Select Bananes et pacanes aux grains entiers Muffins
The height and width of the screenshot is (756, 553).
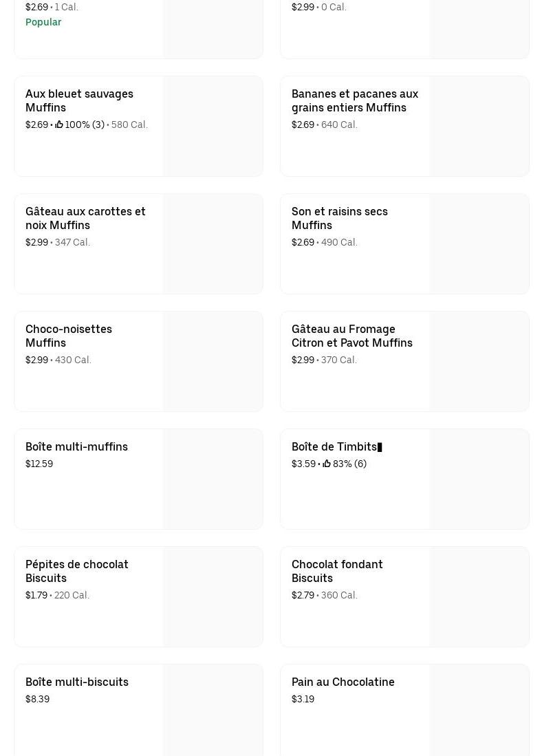click(354, 100)
